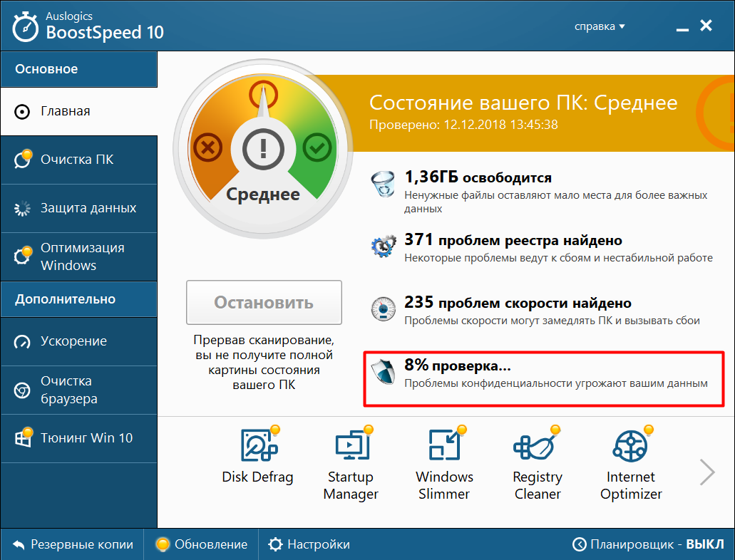Click the Оптимизация Windows gear icon
This screenshot has width=735, height=560.
23,255
